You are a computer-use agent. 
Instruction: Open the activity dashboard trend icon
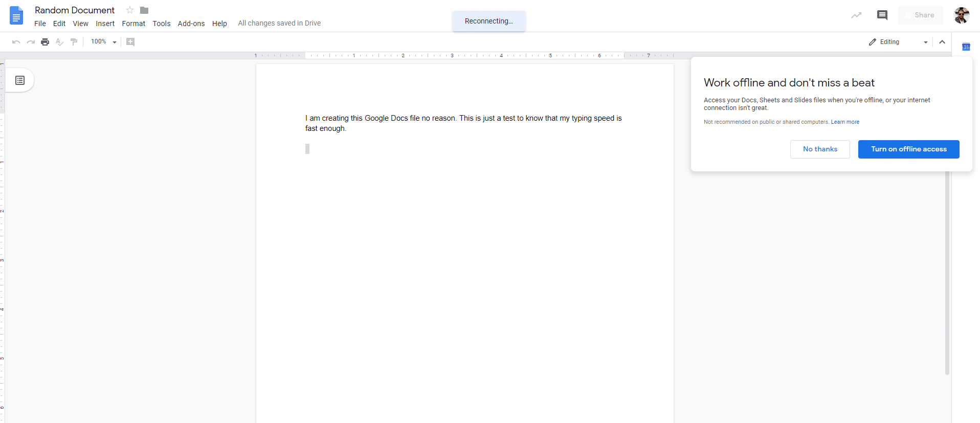856,15
